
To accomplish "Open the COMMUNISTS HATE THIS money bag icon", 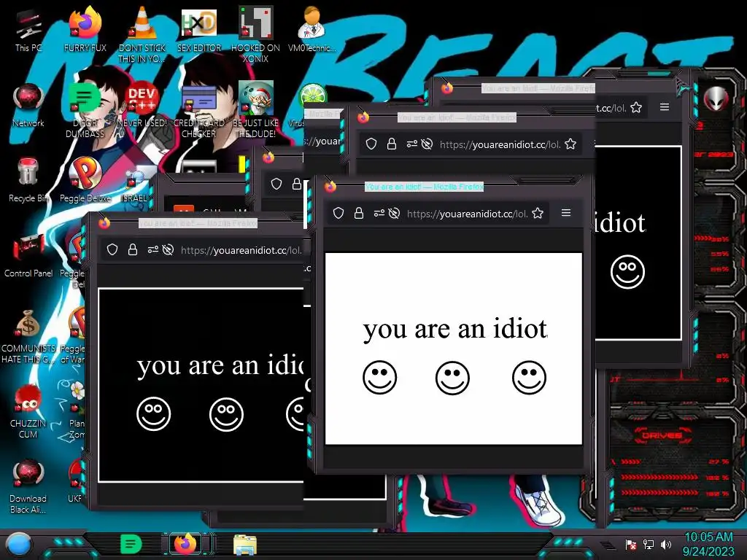I will [28, 336].
